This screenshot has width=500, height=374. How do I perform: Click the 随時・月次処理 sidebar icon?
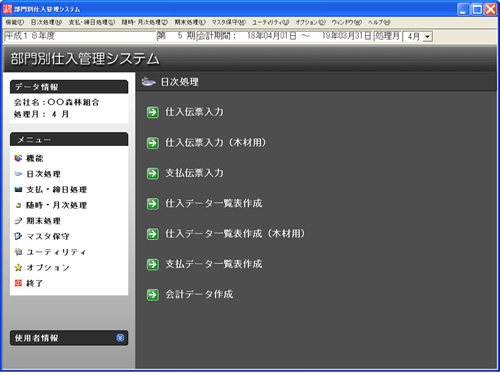coord(18,205)
